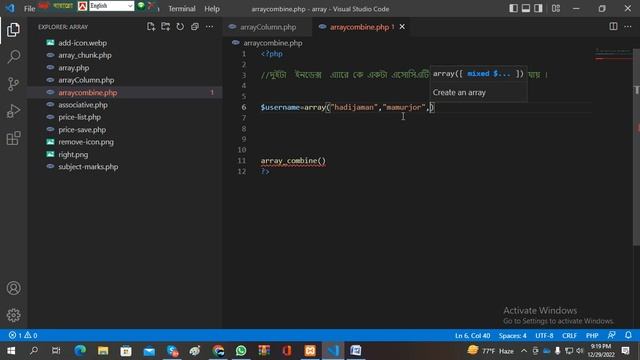Click array_combine() on line 11
The image size is (640, 360).
tap(293, 161)
